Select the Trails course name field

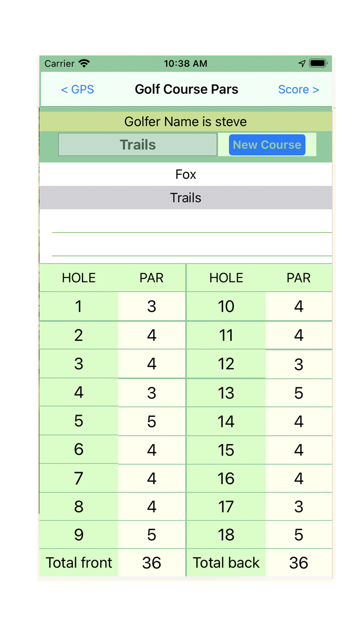[x=138, y=145]
